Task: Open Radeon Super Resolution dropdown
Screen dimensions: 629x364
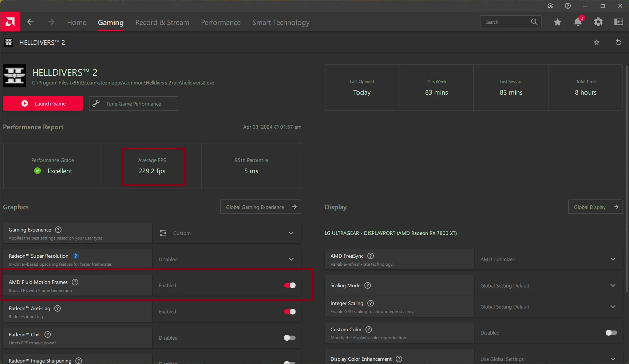Action: click(227, 259)
